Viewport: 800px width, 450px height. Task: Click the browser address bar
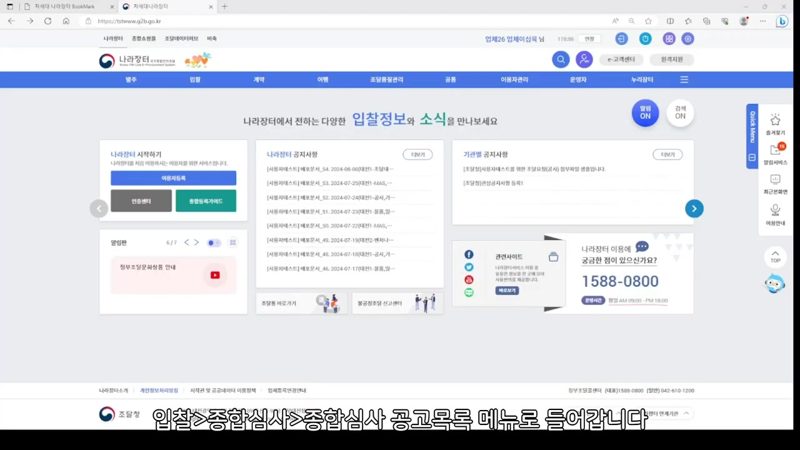tap(347, 21)
